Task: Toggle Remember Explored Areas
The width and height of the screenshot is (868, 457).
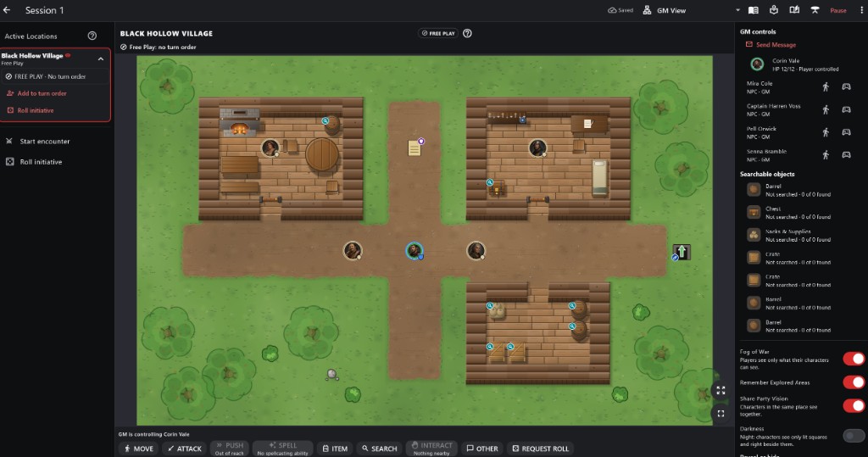Action: [854, 382]
